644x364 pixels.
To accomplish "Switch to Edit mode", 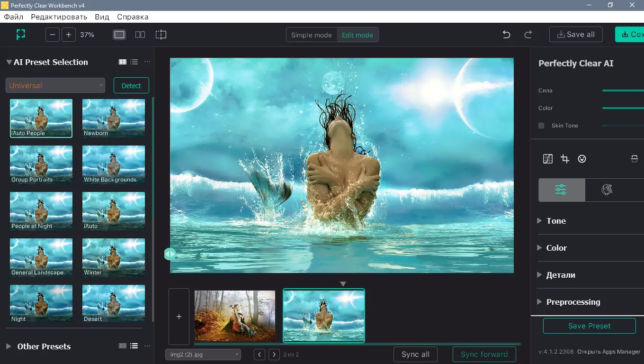I will point(358,35).
